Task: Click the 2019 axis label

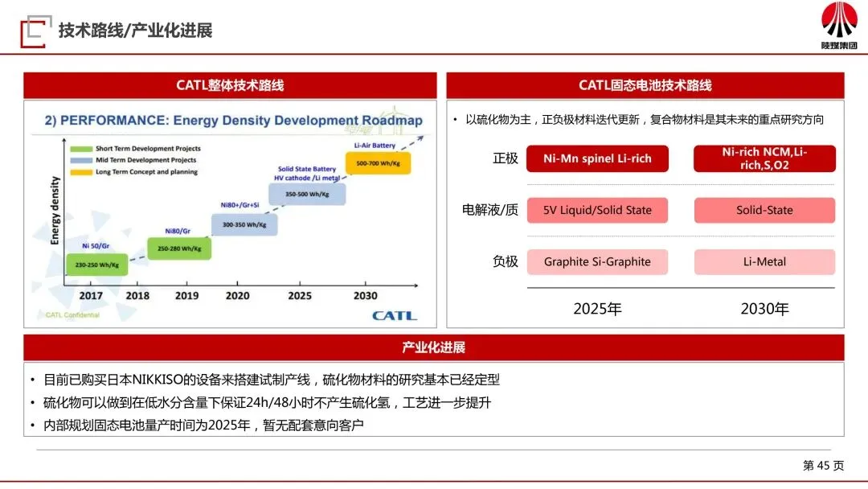Action: pyautogui.click(x=186, y=296)
